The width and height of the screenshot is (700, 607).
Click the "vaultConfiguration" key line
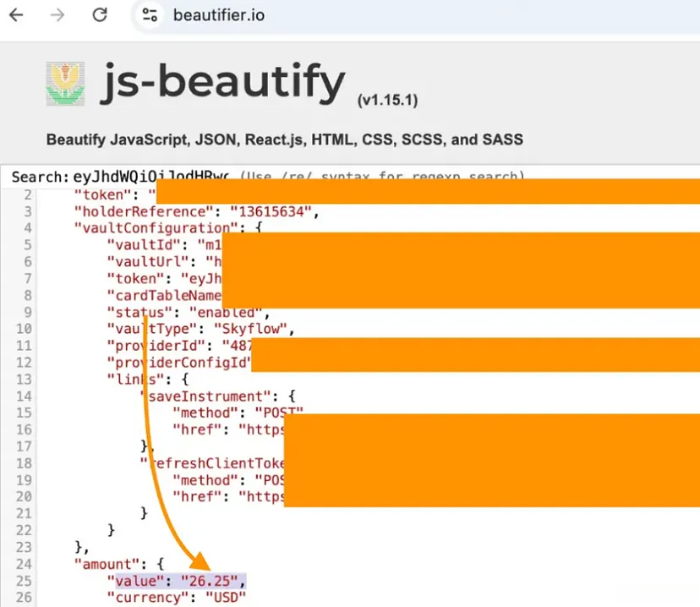(168, 228)
